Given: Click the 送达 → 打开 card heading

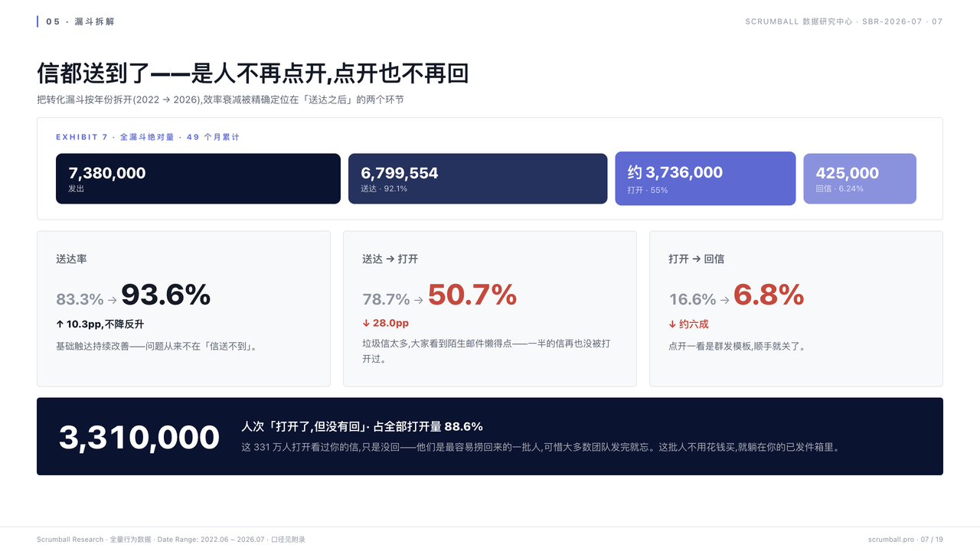Looking at the screenshot, I should [390, 259].
